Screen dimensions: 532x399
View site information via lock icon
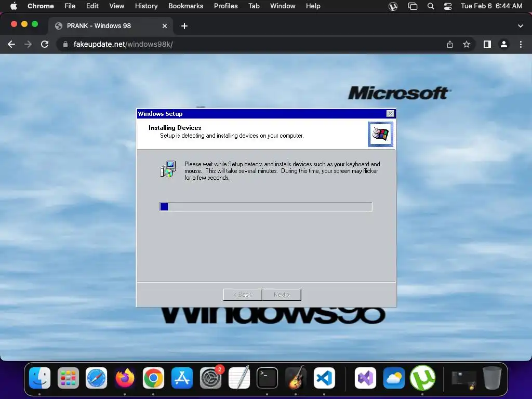pos(65,44)
